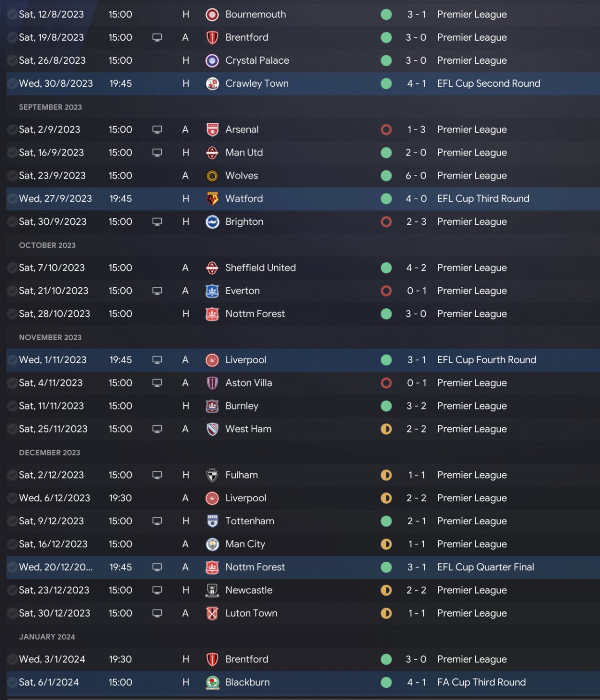The height and width of the screenshot is (700, 600).
Task: Click the 6 - 0 score against Wolves
Action: [416, 176]
